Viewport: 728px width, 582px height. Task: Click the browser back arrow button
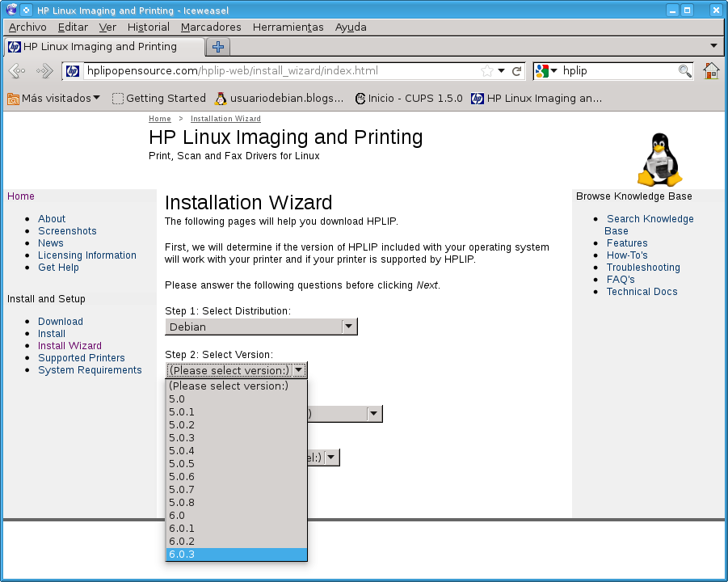[x=17, y=71]
